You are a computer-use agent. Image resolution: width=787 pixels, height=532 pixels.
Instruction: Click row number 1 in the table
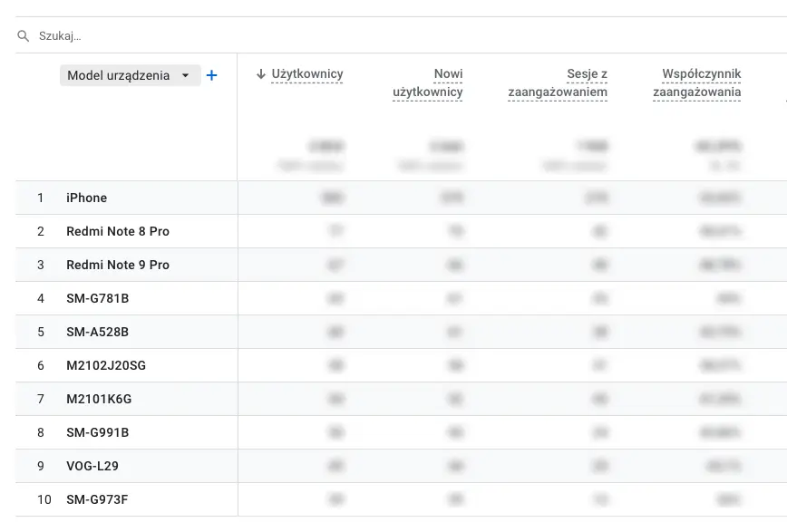pos(40,198)
